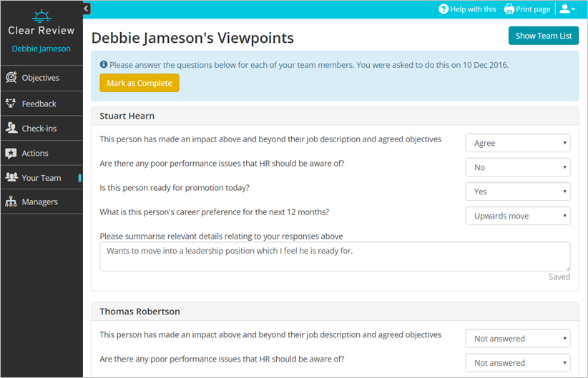Click the Actions star icon in sidebar

pyautogui.click(x=11, y=153)
